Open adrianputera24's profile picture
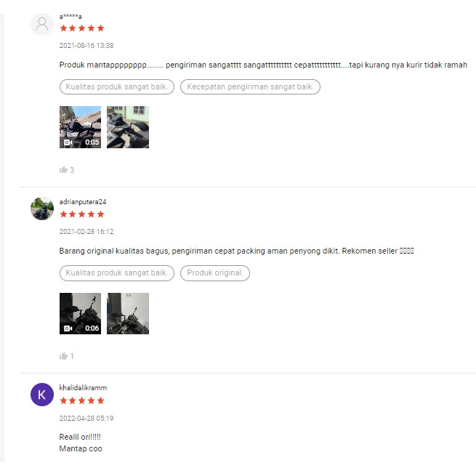The width and height of the screenshot is (476, 476). 42,209
